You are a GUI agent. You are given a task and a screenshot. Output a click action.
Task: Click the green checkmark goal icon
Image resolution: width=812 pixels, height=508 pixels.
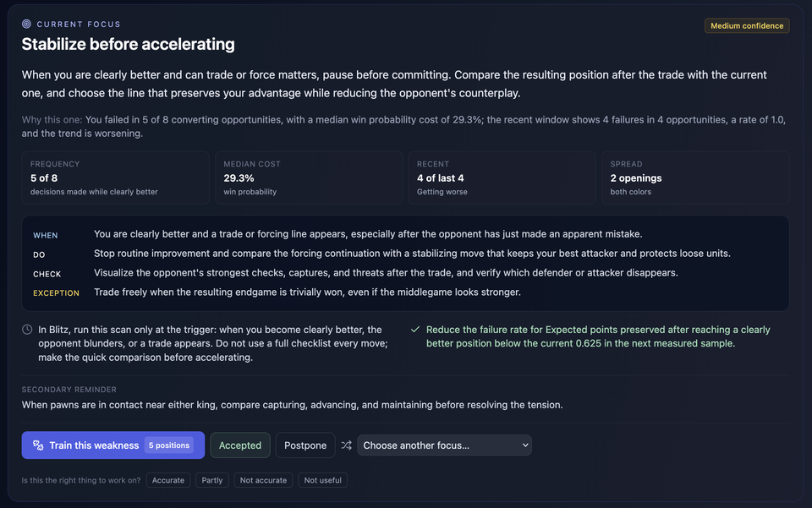pos(414,330)
